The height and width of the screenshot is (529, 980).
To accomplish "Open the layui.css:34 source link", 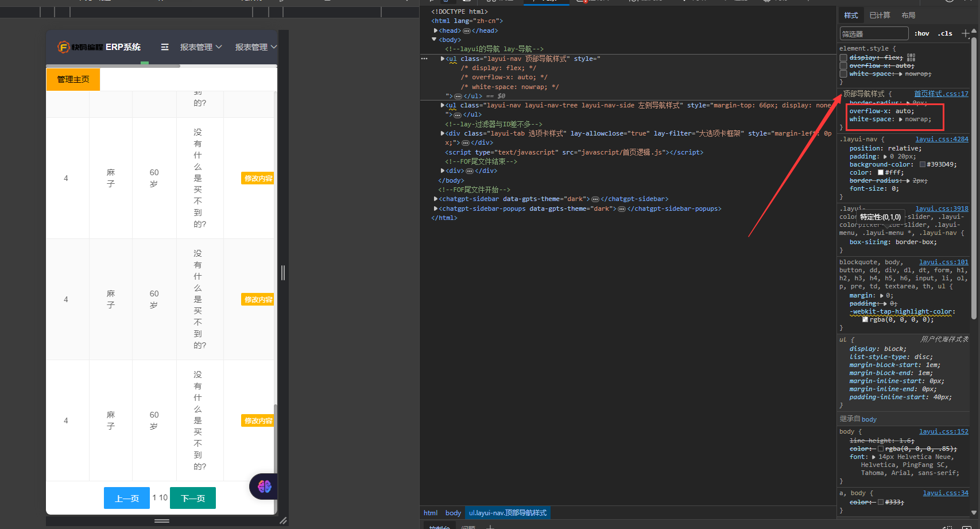I will tap(946, 493).
